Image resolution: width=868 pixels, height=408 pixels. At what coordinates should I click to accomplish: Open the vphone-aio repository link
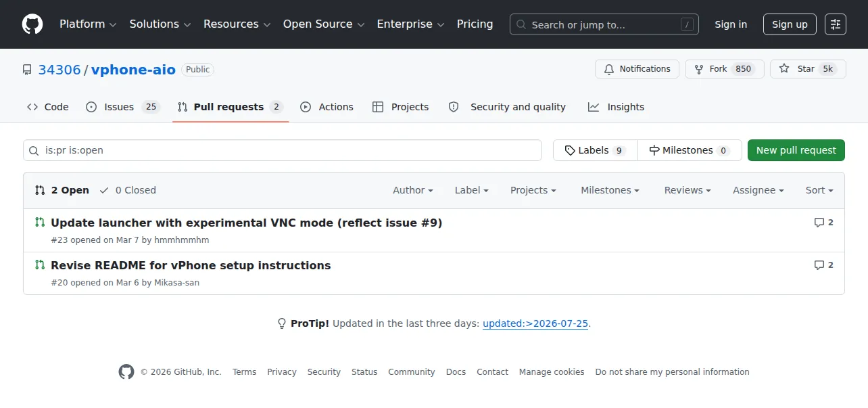pyautogui.click(x=133, y=70)
